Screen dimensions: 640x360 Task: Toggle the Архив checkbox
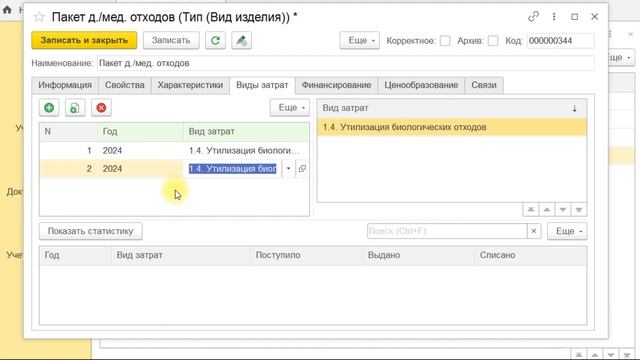(493, 41)
